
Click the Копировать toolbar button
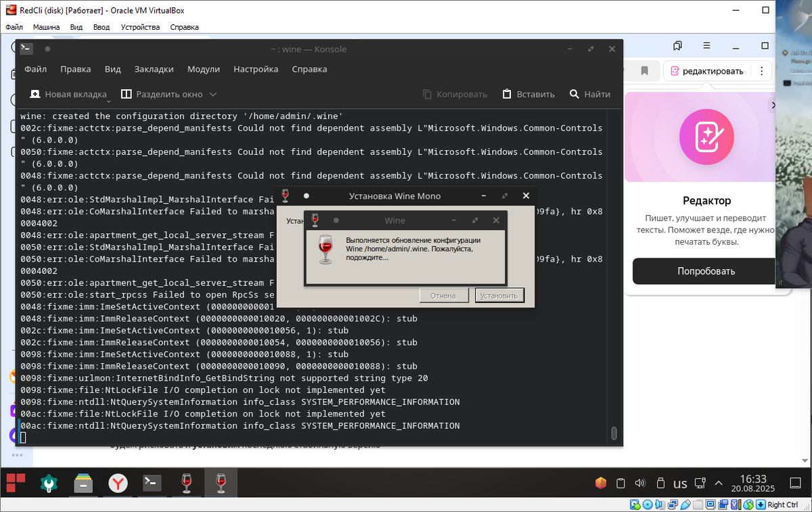tap(455, 94)
